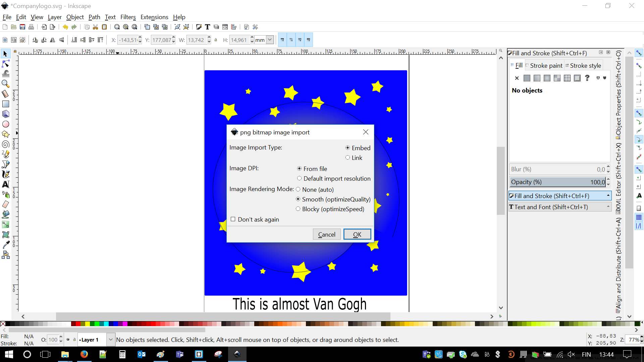Screen dimensions: 644x362
Task: Select None (auto) rendering mode
Action: tap(315, 189)
